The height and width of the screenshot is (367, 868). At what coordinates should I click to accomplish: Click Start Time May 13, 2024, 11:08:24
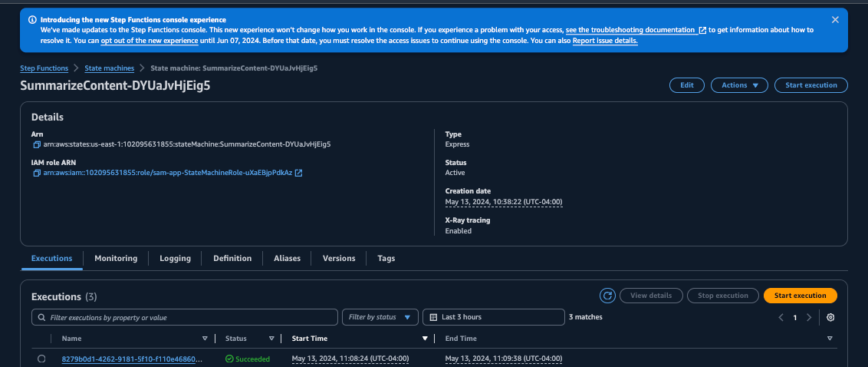click(x=350, y=359)
